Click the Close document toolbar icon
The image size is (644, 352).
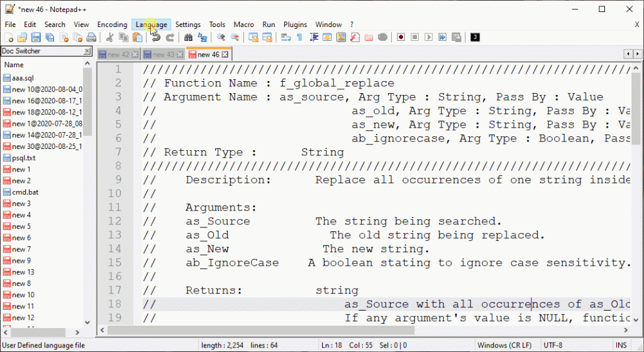pos(64,37)
